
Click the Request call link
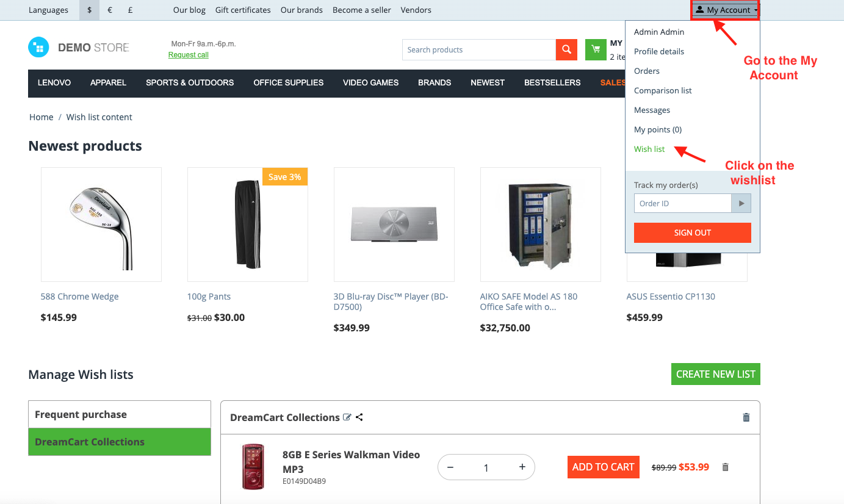[188, 55]
